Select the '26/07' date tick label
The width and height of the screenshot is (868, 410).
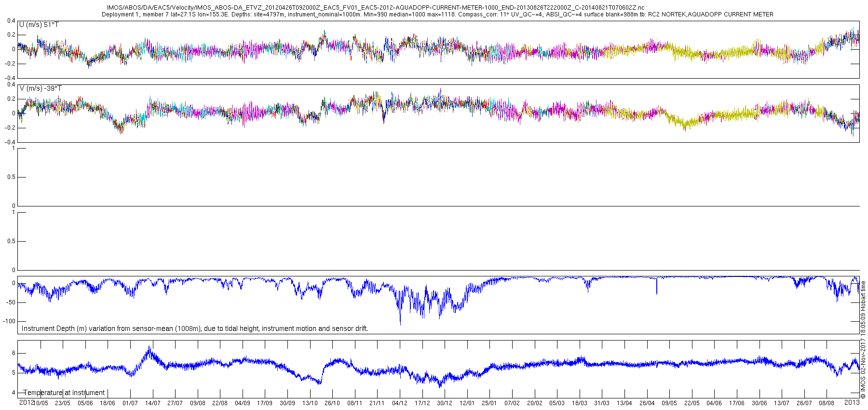(804, 403)
